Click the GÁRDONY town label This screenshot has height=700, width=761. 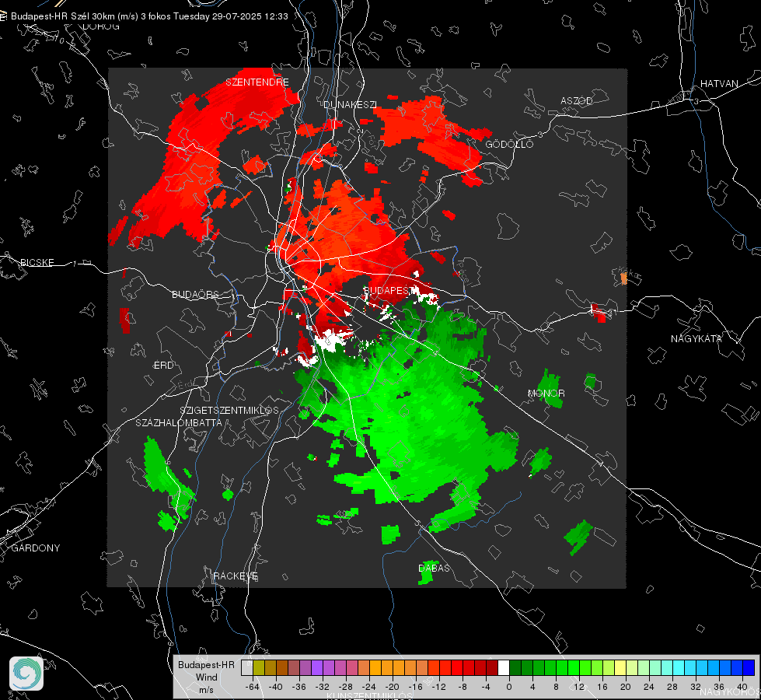tap(36, 548)
